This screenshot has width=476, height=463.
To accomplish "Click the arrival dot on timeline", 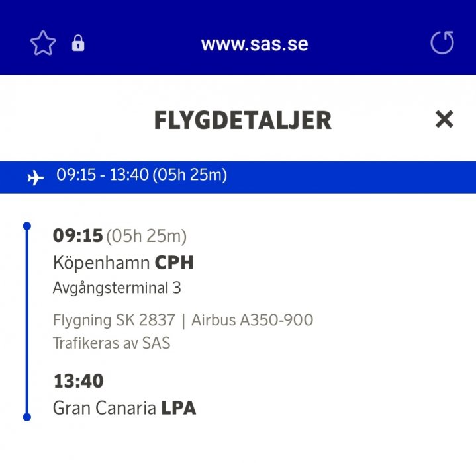I will pos(26,417).
